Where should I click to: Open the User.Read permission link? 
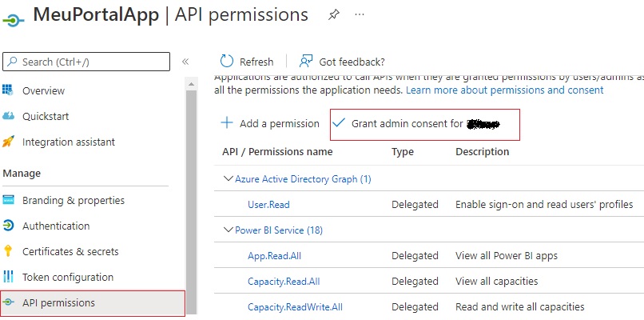(268, 205)
